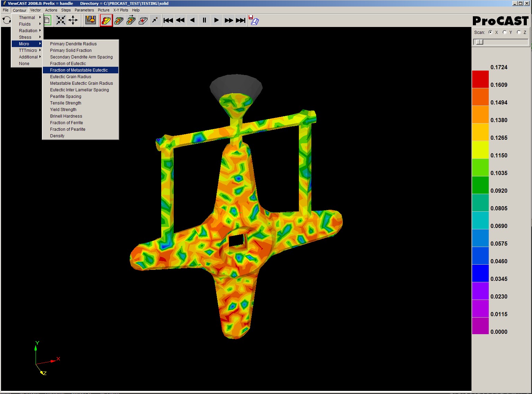Click the mold filling display icon

coord(91,20)
